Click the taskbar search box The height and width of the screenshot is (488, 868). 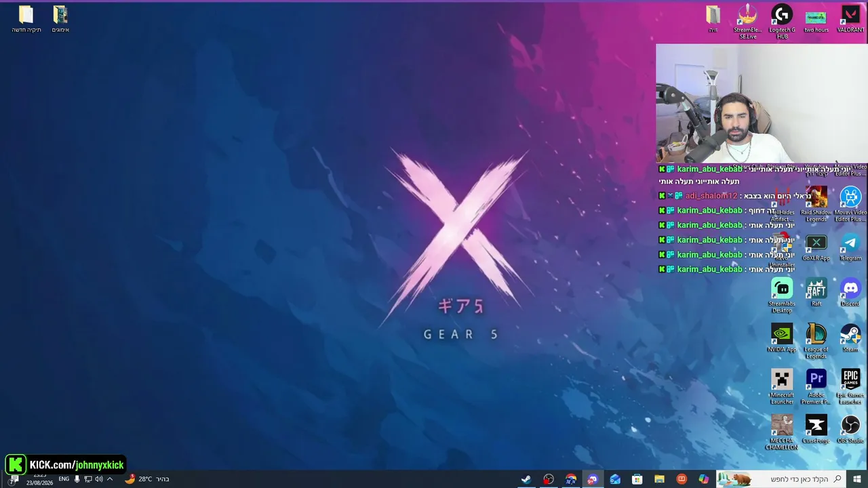(x=781, y=479)
